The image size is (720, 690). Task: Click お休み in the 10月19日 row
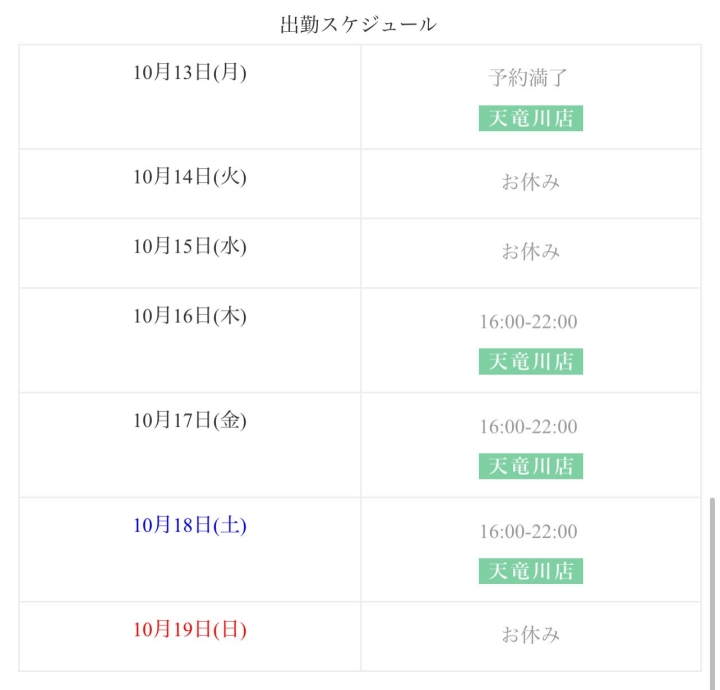pyautogui.click(x=530, y=635)
